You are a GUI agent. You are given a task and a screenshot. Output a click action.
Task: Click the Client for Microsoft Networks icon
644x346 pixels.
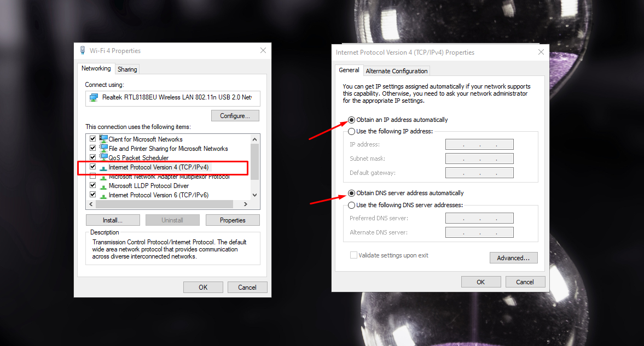coord(103,139)
